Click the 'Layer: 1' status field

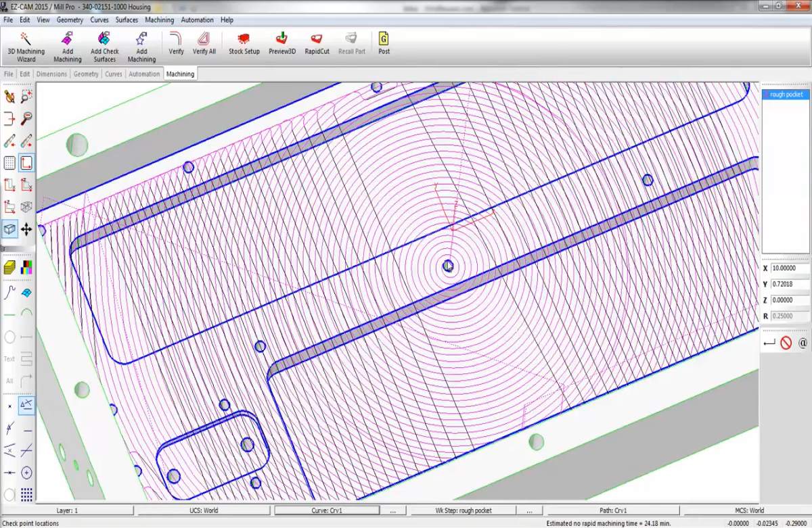pos(67,510)
